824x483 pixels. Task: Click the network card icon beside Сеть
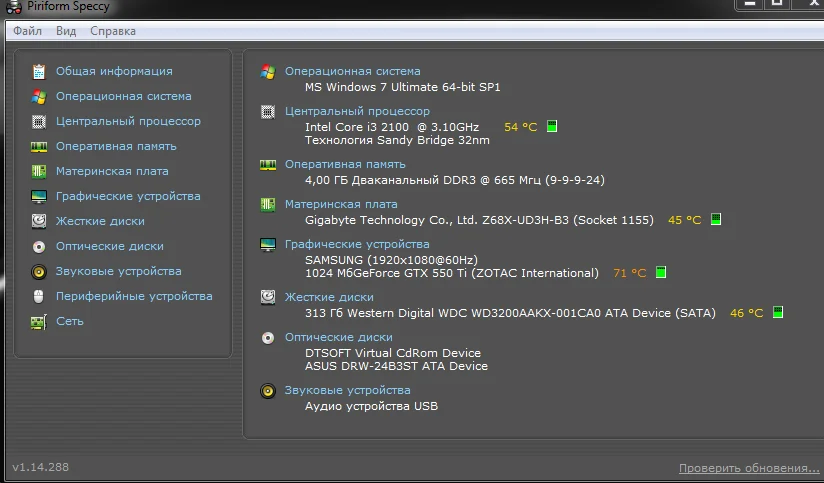[x=39, y=322]
